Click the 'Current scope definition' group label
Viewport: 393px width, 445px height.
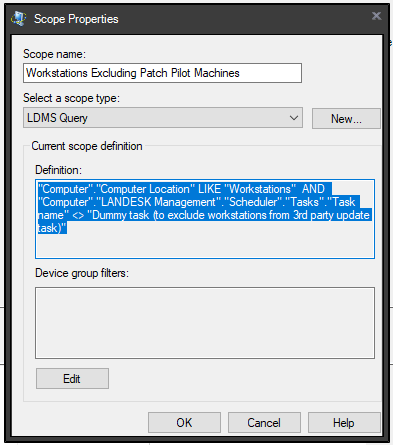pos(87,146)
